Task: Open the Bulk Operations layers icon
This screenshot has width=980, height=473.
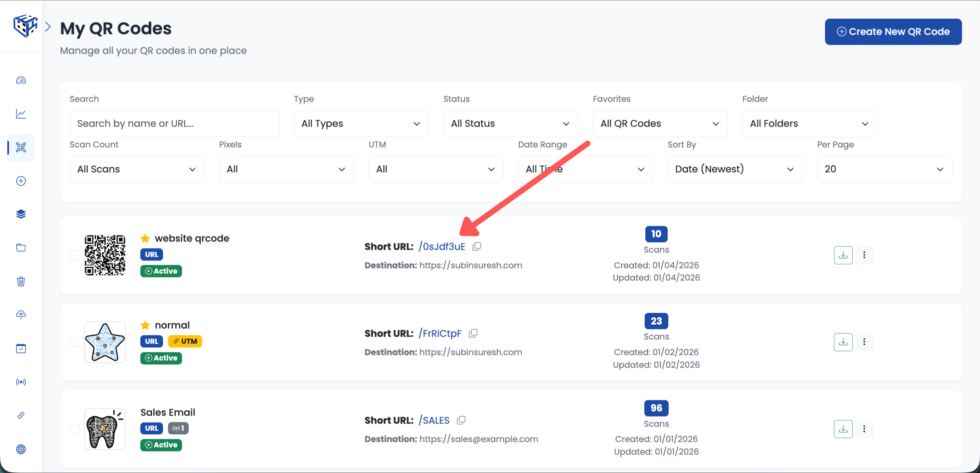Action: click(21, 214)
